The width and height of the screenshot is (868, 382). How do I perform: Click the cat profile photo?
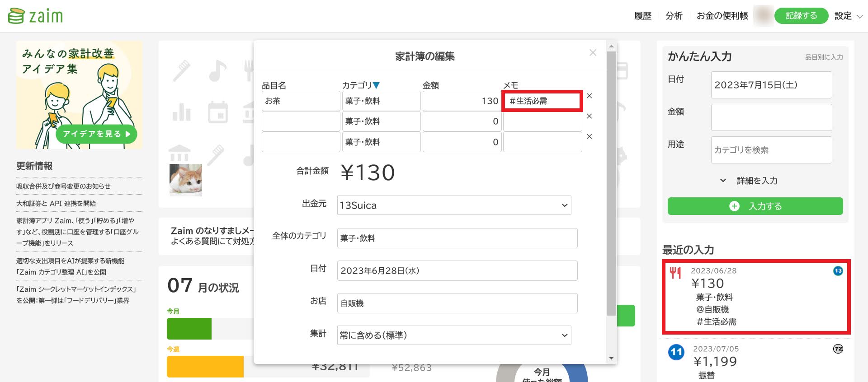pos(186,180)
